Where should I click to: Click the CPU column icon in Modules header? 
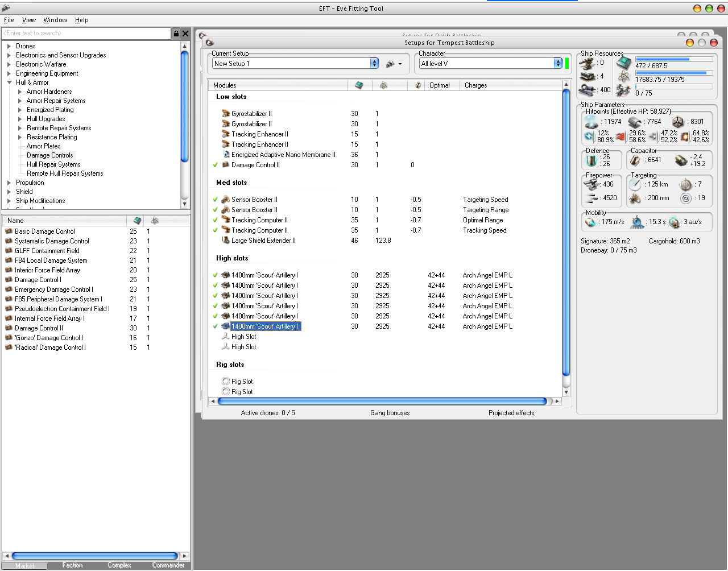coord(359,85)
